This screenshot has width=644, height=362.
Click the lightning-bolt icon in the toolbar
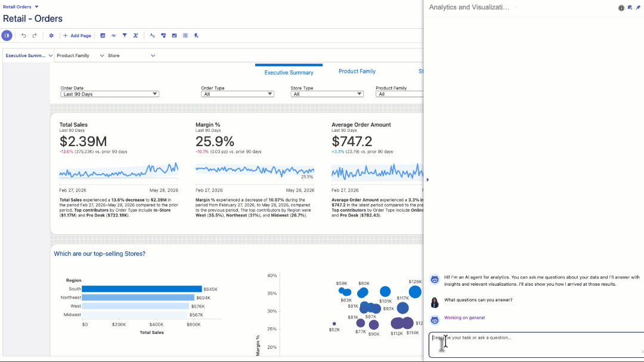[x=196, y=36]
